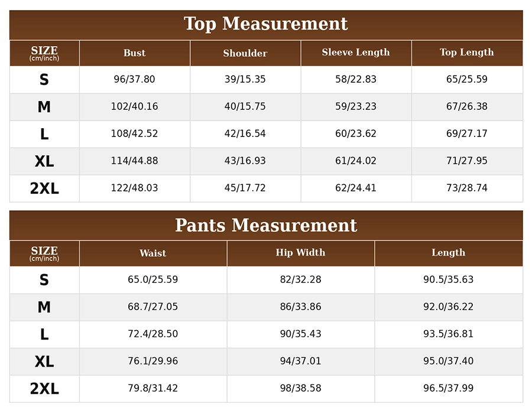532x411 pixels.
Task: Select the Bust column header
Action: [x=135, y=53]
